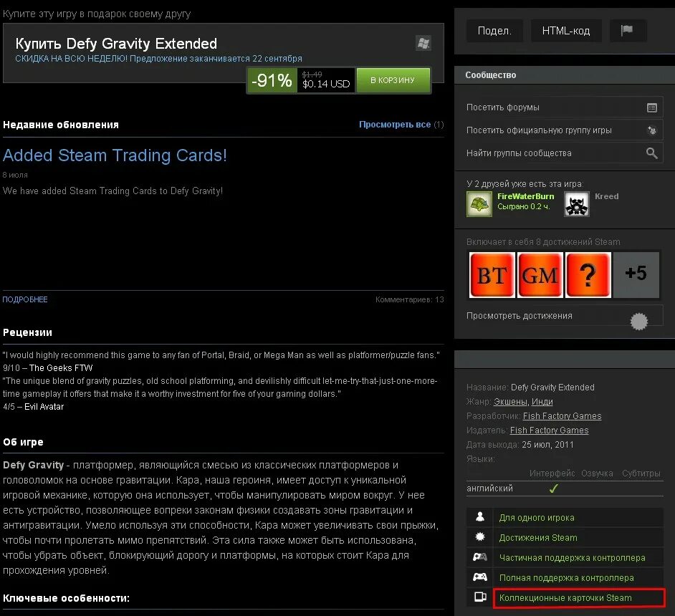Click ПОДРОБНЕЕ read more link
The image size is (675, 616).
(25, 299)
